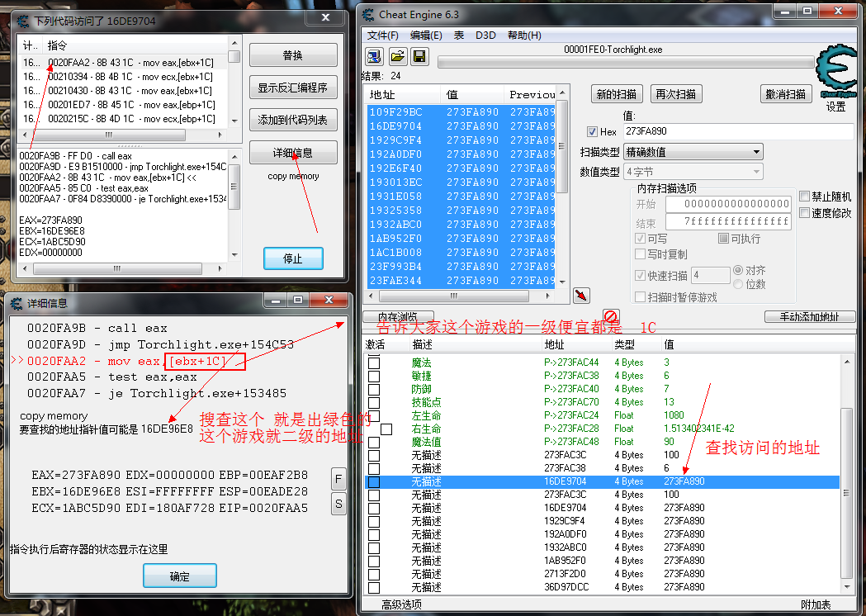The height and width of the screenshot is (616, 866).
Task: Click the 确定 button in details window
Action: coord(179,576)
